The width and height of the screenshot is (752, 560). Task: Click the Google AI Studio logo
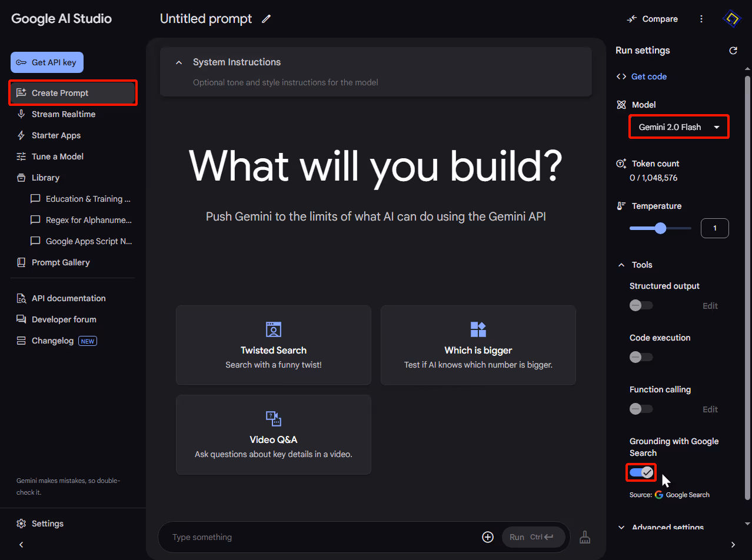pyautogui.click(x=61, y=19)
